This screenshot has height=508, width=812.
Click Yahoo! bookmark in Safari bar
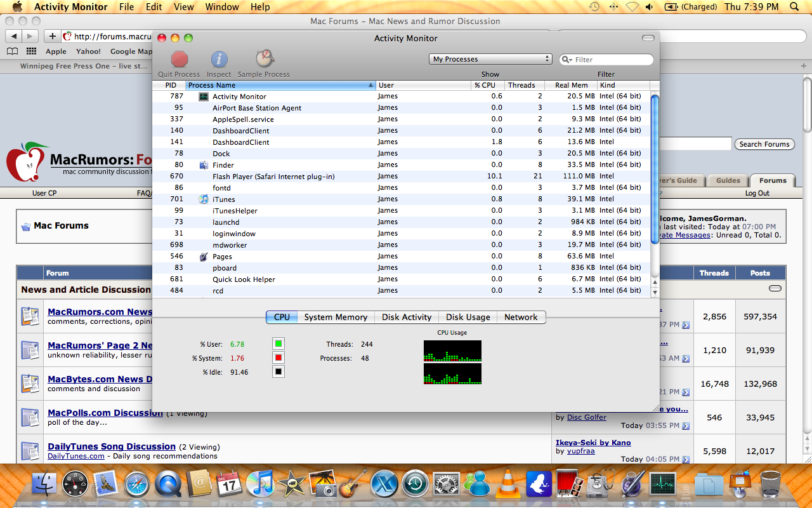88,51
